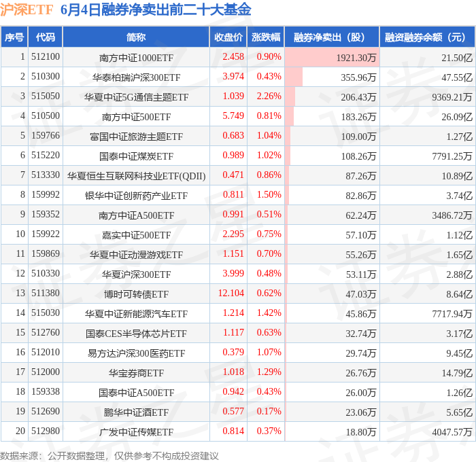This screenshot has height=462, width=476.
Task: Click code 512760
Action: tap(46, 332)
